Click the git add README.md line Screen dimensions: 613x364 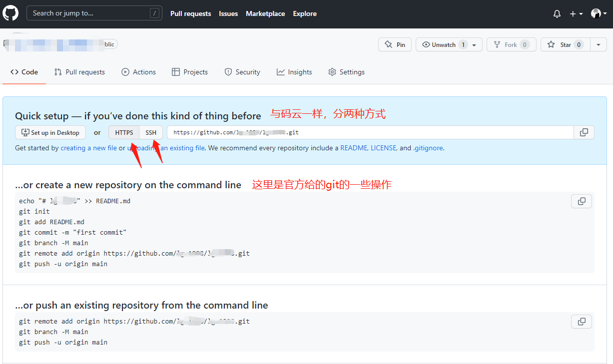click(51, 222)
